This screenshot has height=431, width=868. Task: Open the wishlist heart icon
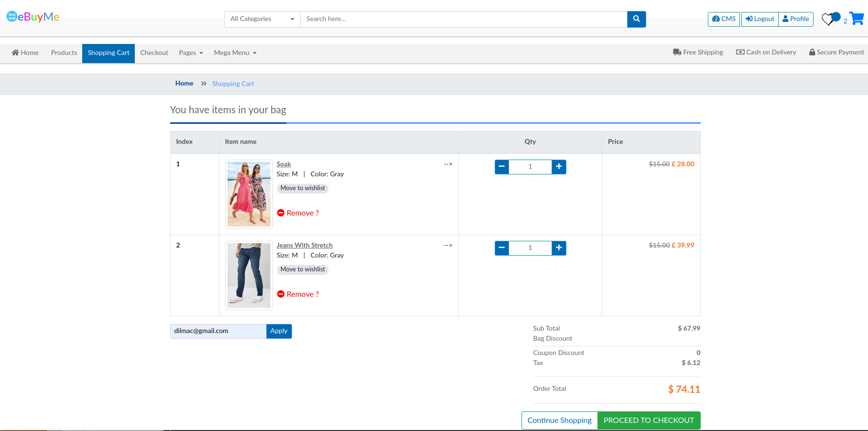coord(828,20)
